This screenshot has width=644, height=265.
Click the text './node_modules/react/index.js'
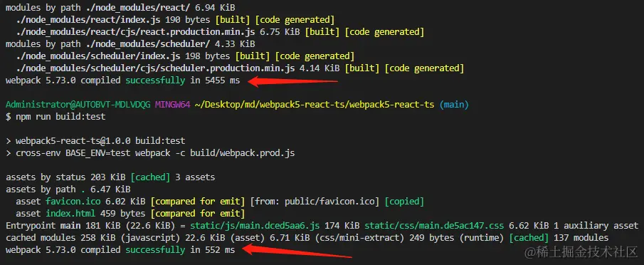point(89,20)
